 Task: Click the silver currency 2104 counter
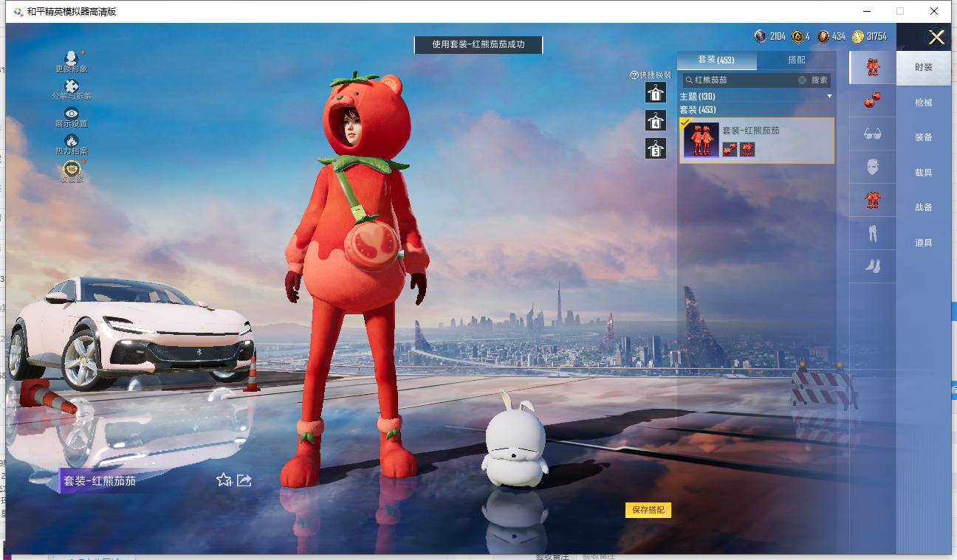tap(770, 36)
